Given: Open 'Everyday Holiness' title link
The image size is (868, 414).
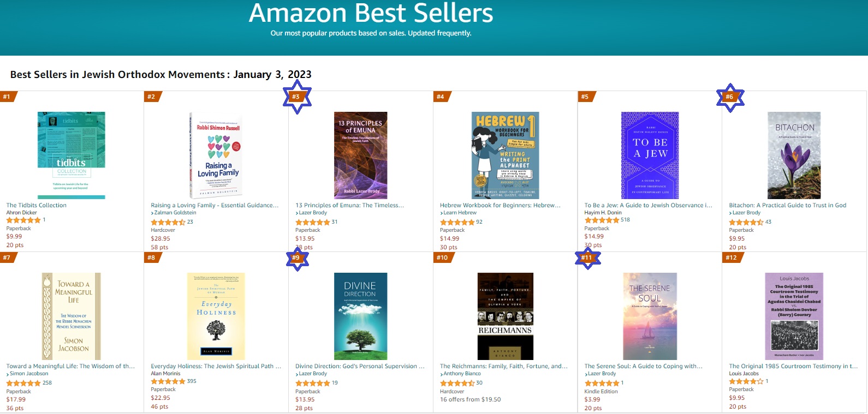Looking at the screenshot, I should [x=216, y=366].
